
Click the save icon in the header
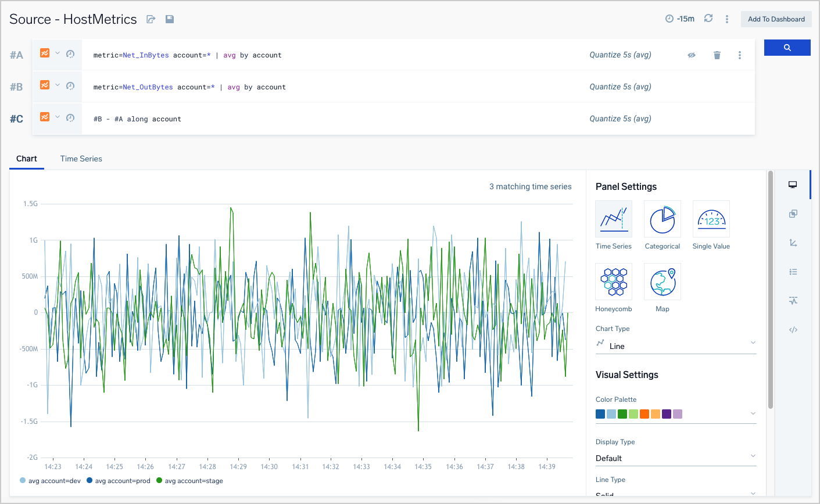tap(170, 19)
